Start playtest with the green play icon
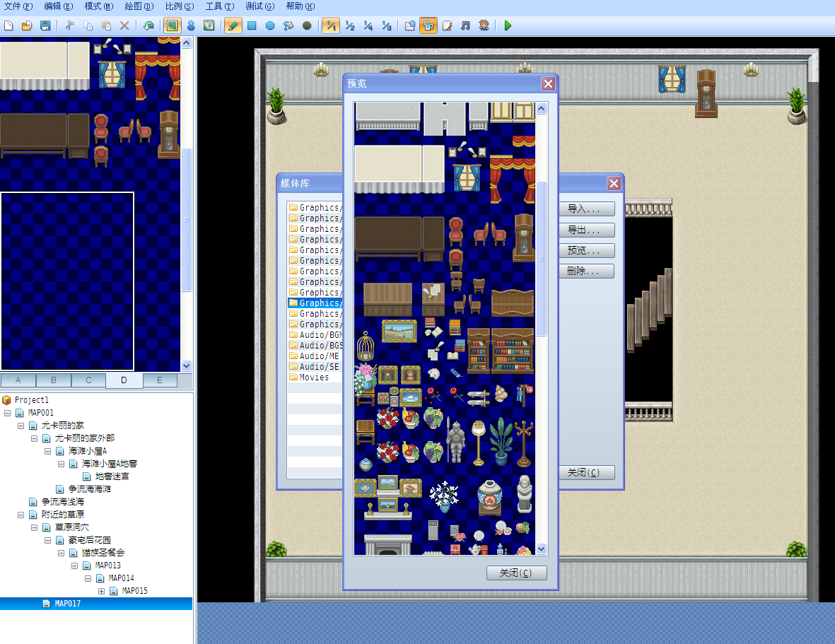The width and height of the screenshot is (835, 644). [x=508, y=25]
